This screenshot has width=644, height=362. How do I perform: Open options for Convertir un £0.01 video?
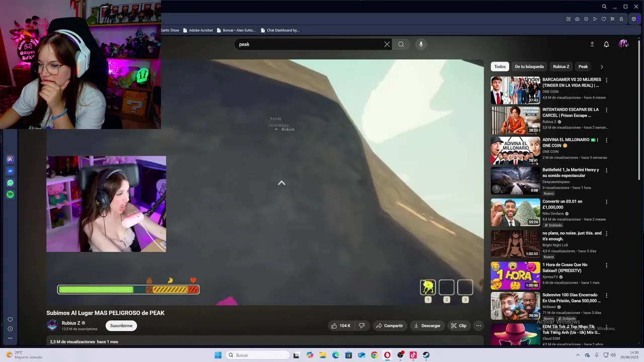click(x=606, y=202)
